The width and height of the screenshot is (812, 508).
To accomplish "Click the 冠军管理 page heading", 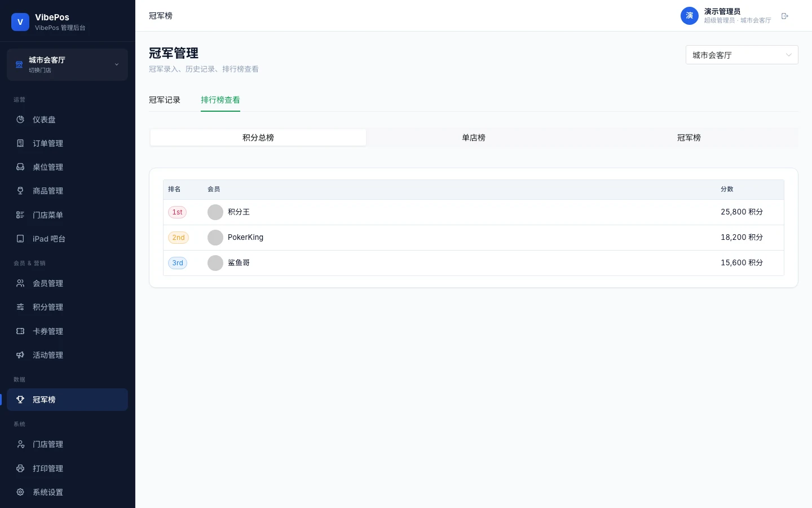I will point(174,53).
